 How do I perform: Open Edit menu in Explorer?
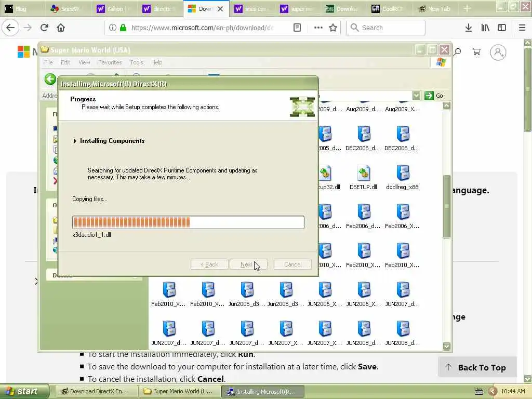[65, 62]
